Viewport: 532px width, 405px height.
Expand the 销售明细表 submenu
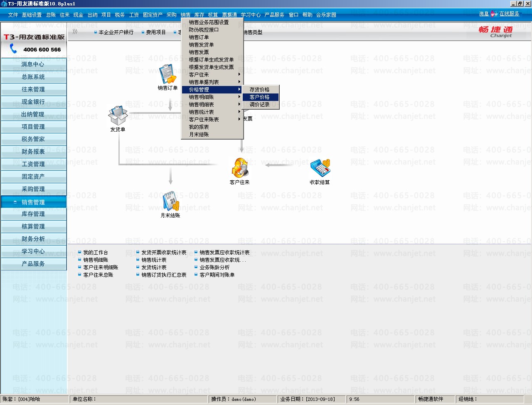tap(212, 105)
